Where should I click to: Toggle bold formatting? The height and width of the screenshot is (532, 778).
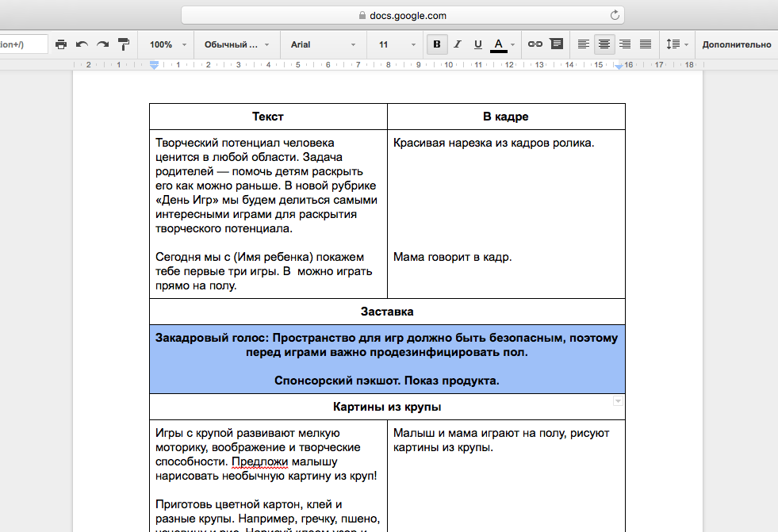click(436, 44)
